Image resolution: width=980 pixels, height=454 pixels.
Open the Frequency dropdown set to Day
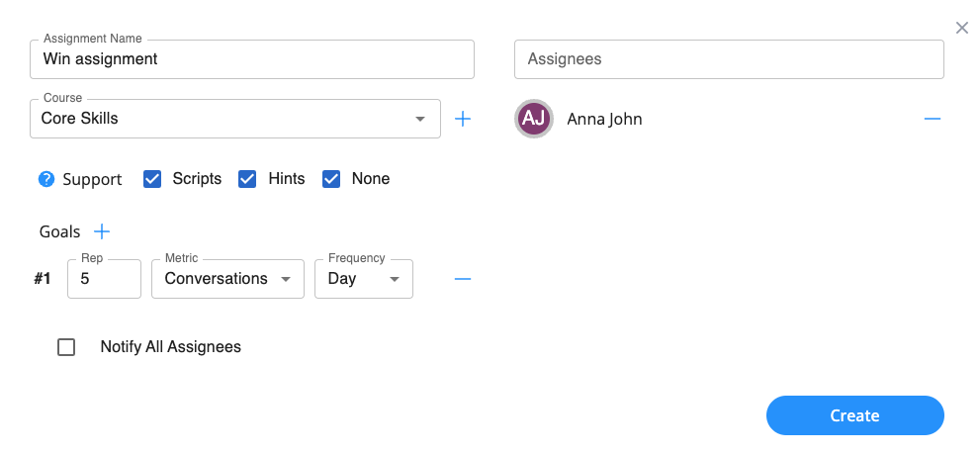coord(363,279)
